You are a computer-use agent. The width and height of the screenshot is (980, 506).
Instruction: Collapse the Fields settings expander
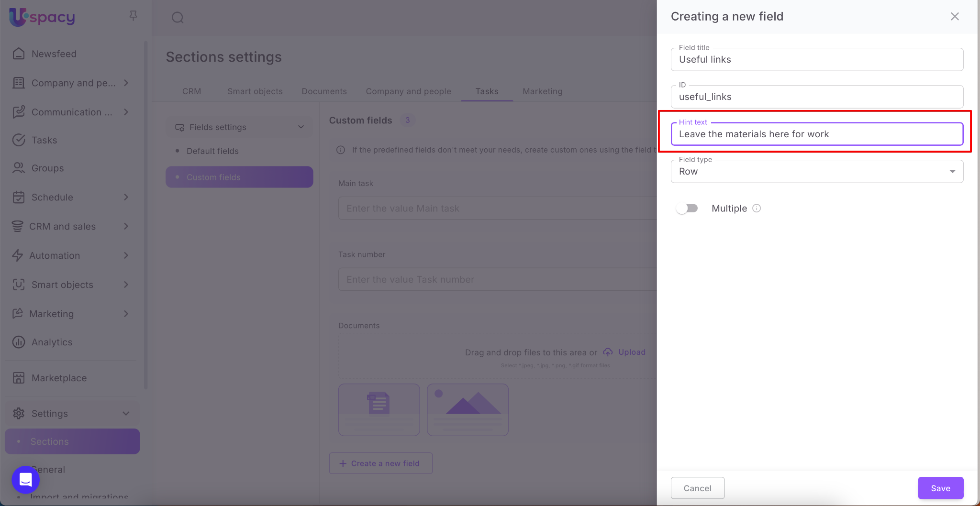tap(301, 127)
